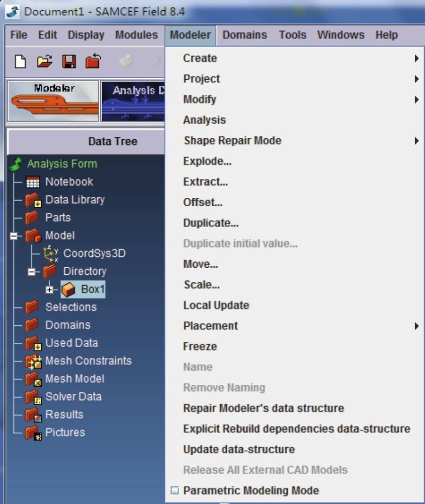Click the Analysis Data module button
The image size is (425, 504).
click(134, 100)
